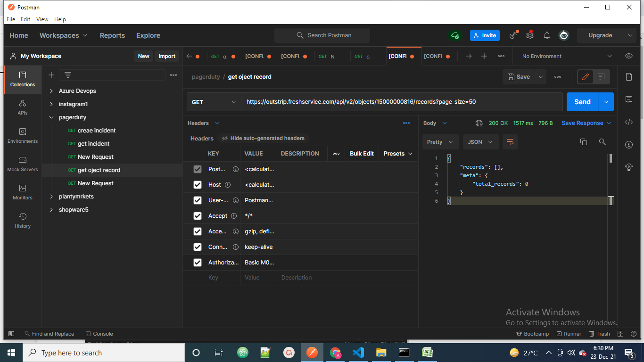
Task: Open the Help menu
Action: (60, 19)
